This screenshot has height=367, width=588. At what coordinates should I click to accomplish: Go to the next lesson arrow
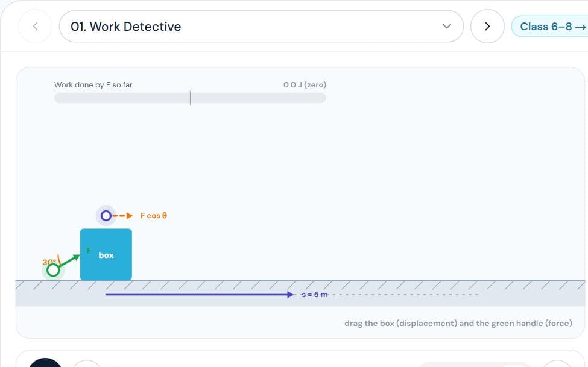(487, 27)
